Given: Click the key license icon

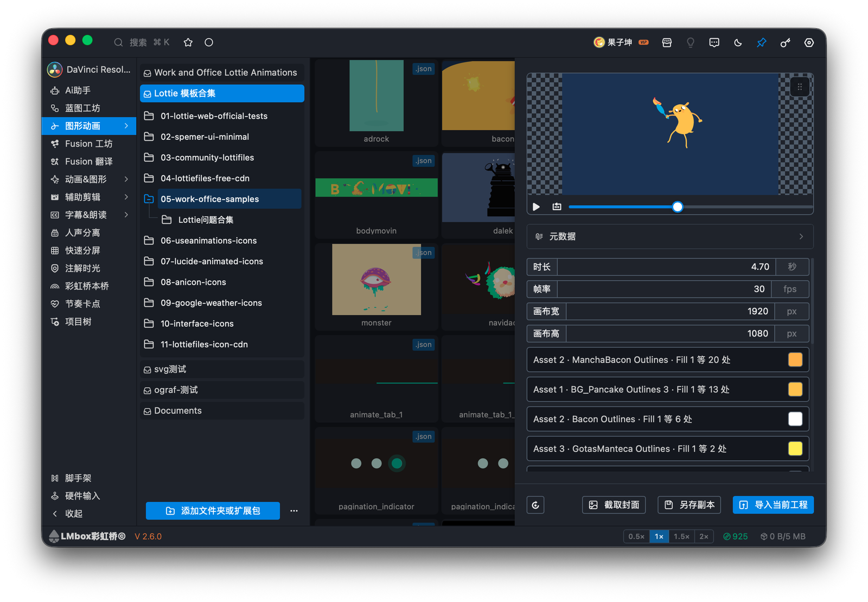Looking at the screenshot, I should (x=785, y=42).
